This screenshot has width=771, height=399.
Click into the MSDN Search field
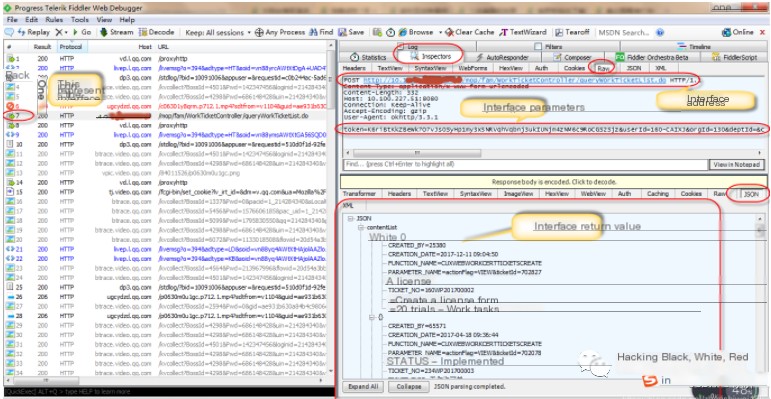[x=623, y=32]
